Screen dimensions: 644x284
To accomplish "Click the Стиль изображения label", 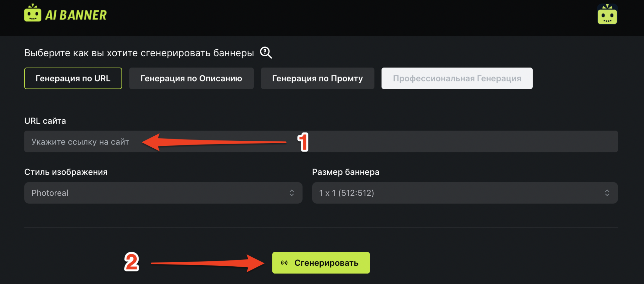I will pyautogui.click(x=66, y=172).
